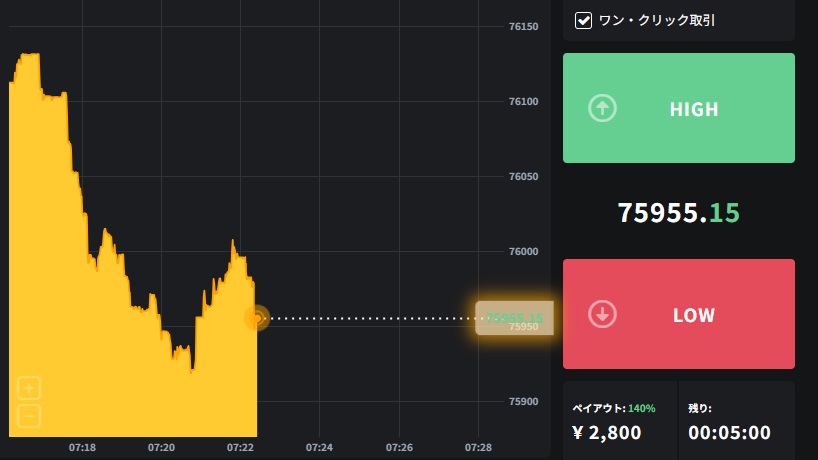Click the checkmark box for ワン・クリック取引
Viewport: 818px width, 460px height.
click(584, 20)
